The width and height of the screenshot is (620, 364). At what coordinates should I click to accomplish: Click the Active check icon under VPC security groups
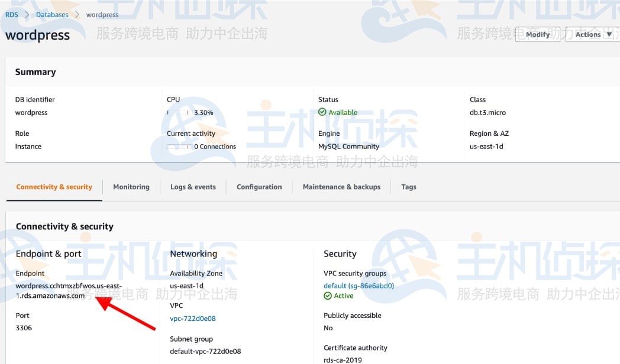pos(327,295)
